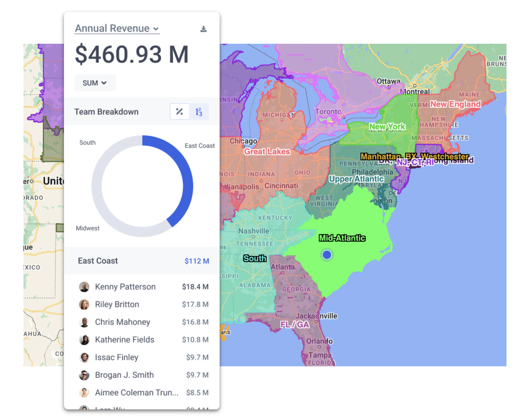Image resolution: width=521 pixels, height=420 pixels.
Task: Select the South label beside the donut
Action: [x=88, y=143]
